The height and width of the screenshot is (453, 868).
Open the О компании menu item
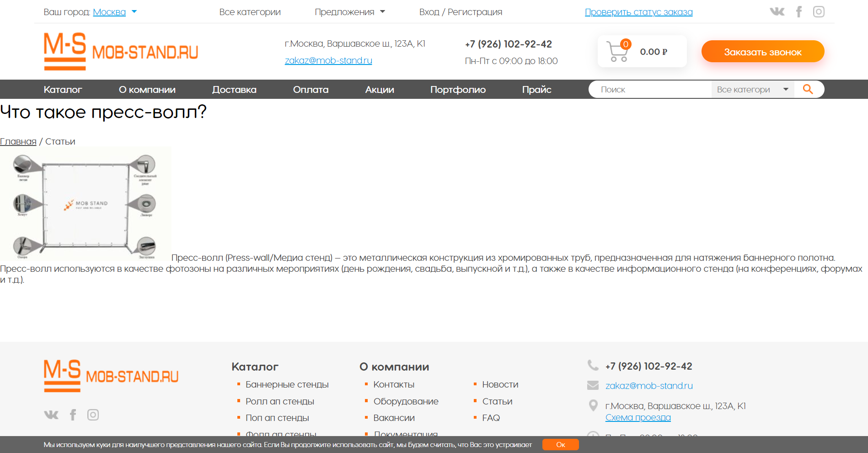point(147,90)
